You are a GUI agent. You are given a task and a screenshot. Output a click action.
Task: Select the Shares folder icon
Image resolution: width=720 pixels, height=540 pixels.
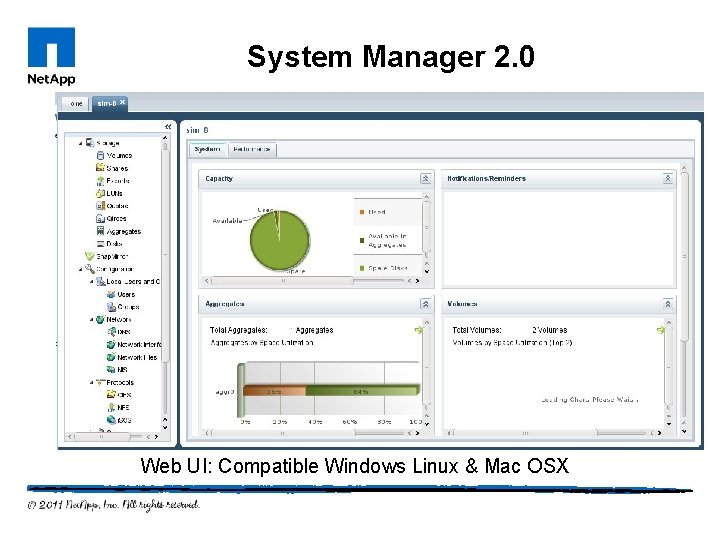point(101,168)
